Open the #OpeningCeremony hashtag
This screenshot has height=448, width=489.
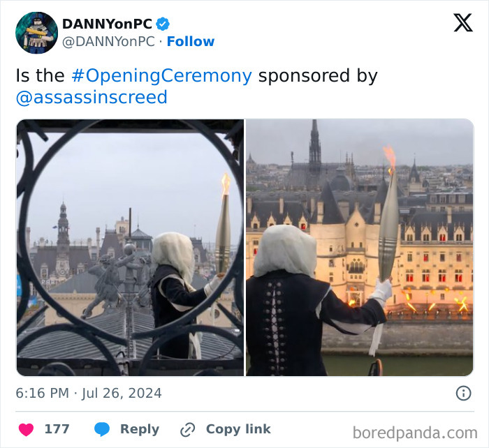(x=161, y=76)
